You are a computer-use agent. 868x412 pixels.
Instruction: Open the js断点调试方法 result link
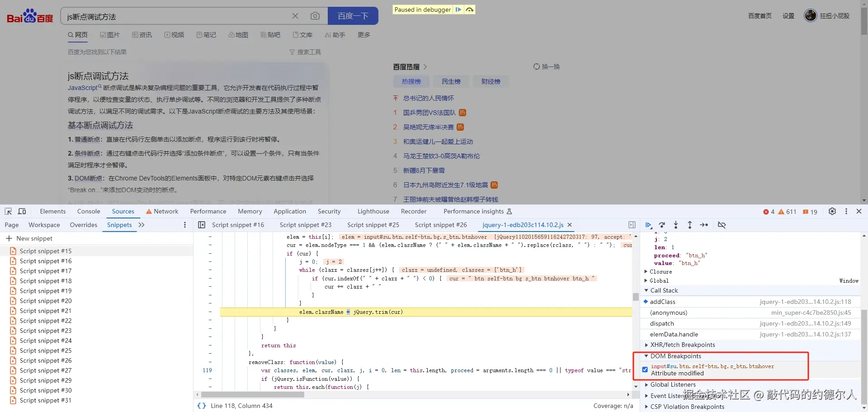pos(98,76)
